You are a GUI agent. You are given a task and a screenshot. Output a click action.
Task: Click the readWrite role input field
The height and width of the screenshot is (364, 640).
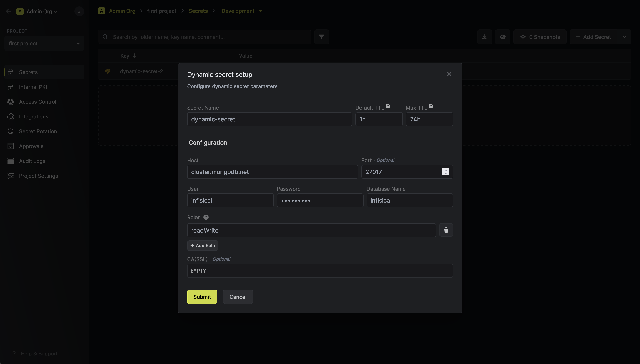[x=311, y=230]
